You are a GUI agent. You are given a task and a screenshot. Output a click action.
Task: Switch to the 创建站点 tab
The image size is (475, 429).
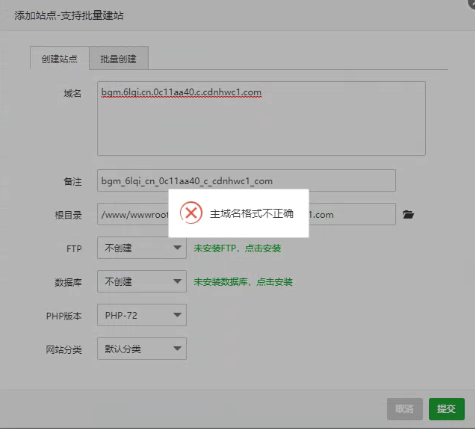(60, 59)
